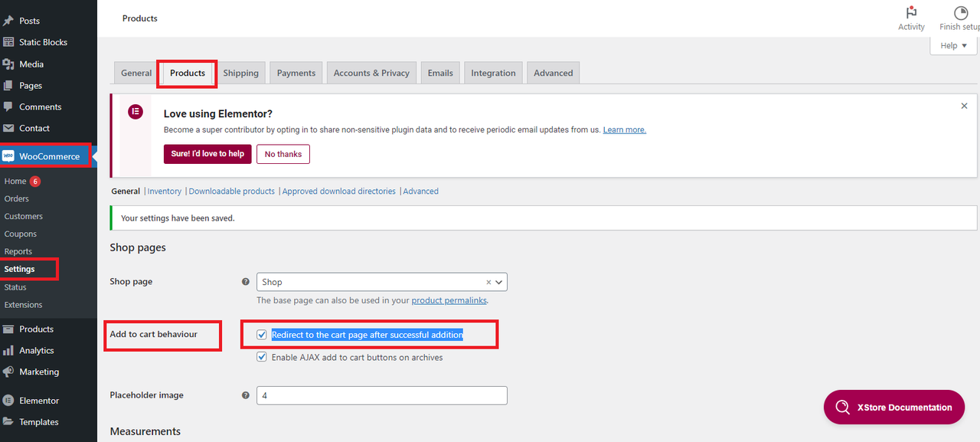Expand the Help dropdown
The image size is (980, 442).
(x=953, y=46)
